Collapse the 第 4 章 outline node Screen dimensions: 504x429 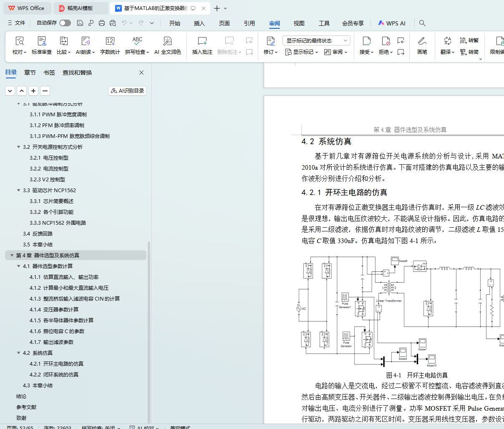point(12,255)
